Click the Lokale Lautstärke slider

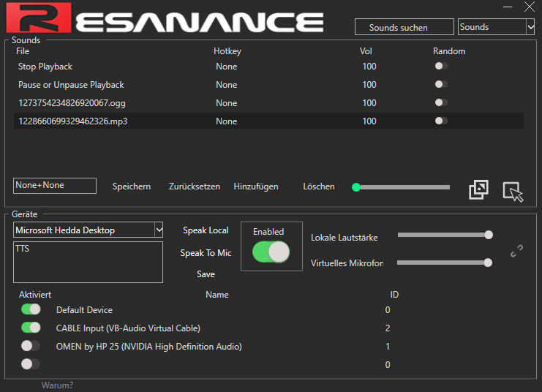point(443,235)
